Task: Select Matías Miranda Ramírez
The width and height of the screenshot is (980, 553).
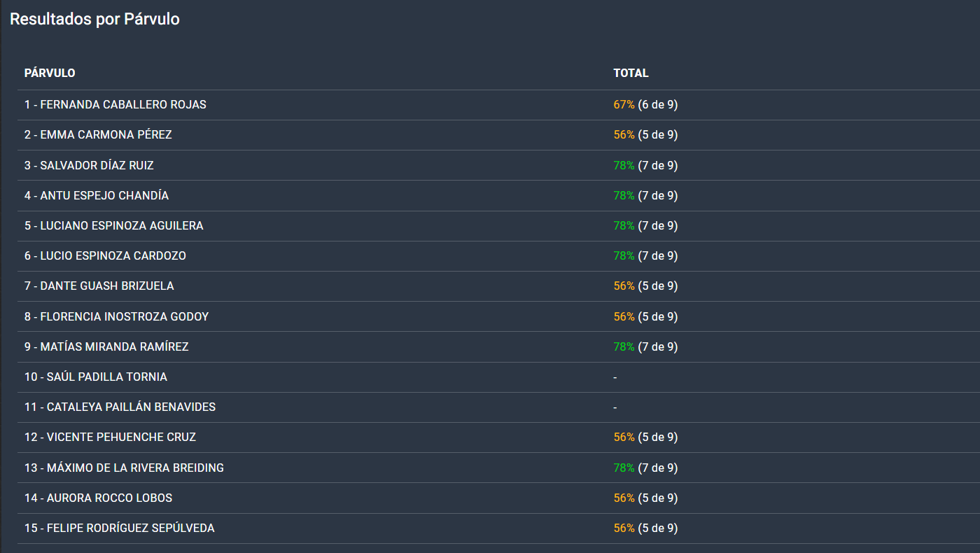Action: tap(106, 347)
